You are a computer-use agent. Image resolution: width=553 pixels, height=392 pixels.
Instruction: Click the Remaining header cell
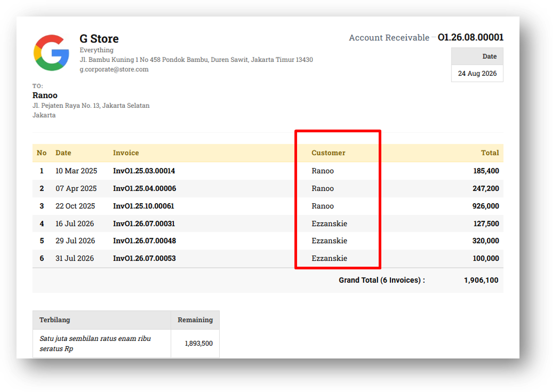195,320
